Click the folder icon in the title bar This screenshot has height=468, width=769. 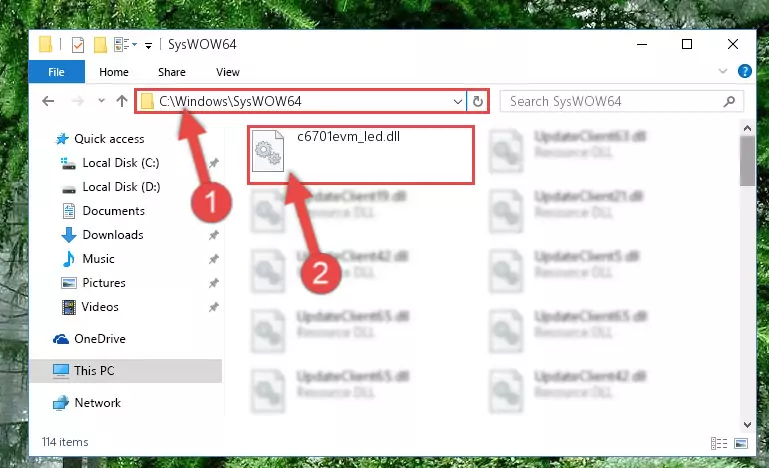[46, 44]
